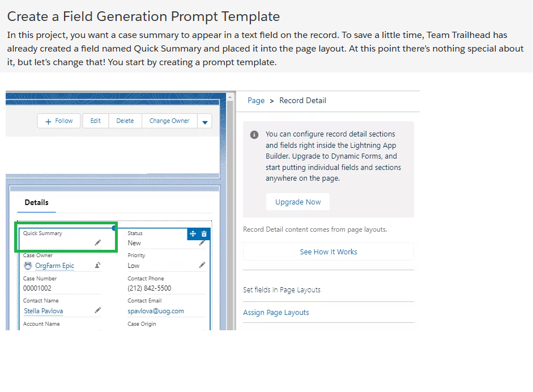Click the Create a Field Generation heading
Image resolution: width=533 pixels, height=392 pixels.
[x=143, y=16]
